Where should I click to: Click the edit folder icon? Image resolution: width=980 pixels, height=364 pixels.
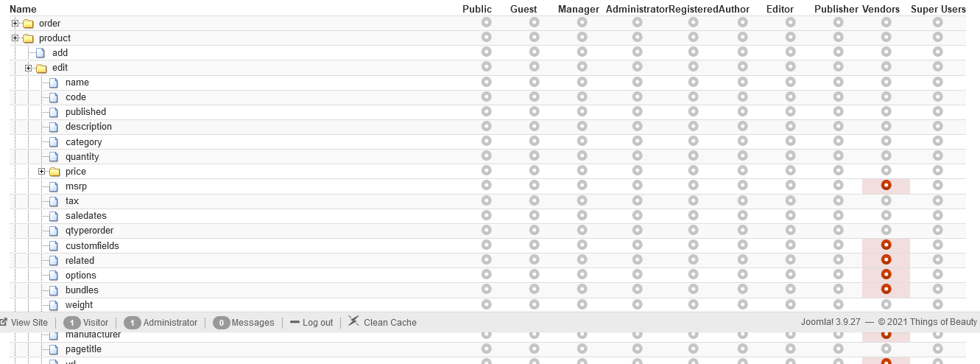click(x=41, y=68)
